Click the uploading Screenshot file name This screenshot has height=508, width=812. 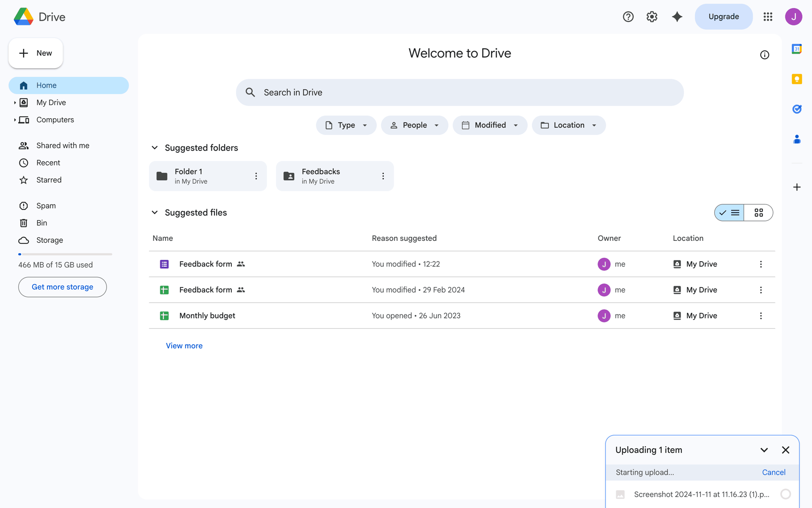click(x=702, y=494)
